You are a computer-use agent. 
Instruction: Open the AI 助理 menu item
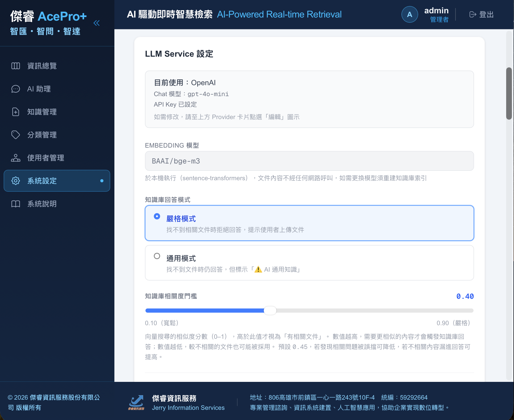[57, 89]
